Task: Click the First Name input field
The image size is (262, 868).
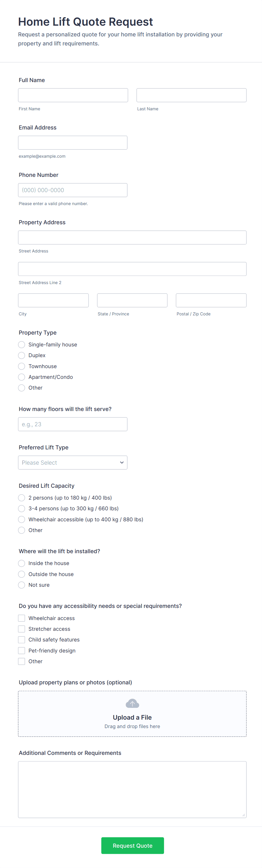Action: pos(73,95)
